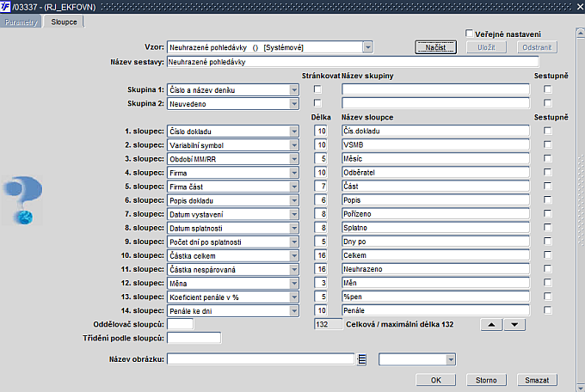The width and height of the screenshot is (585, 392).
Task: Click the scrollbar down arrow at right
Action: click(x=581, y=387)
